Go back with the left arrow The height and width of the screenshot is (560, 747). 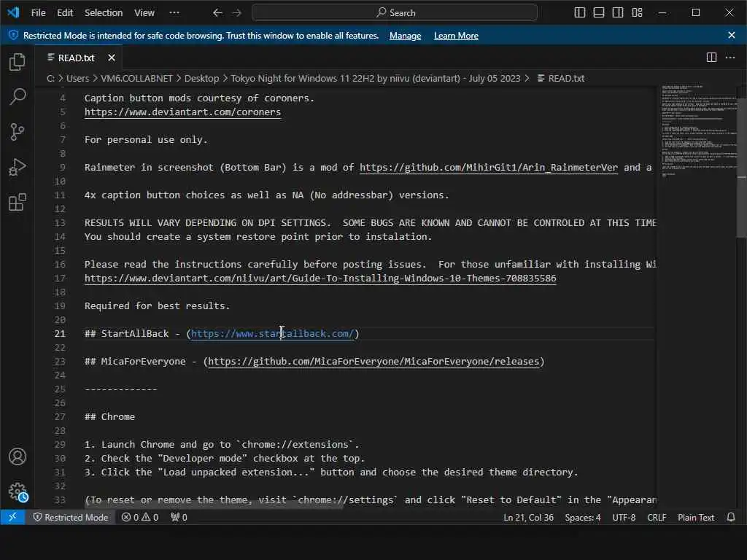(x=217, y=13)
